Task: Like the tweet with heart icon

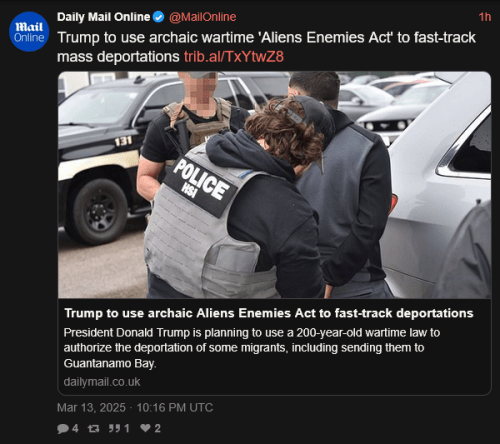Action: click(x=145, y=428)
